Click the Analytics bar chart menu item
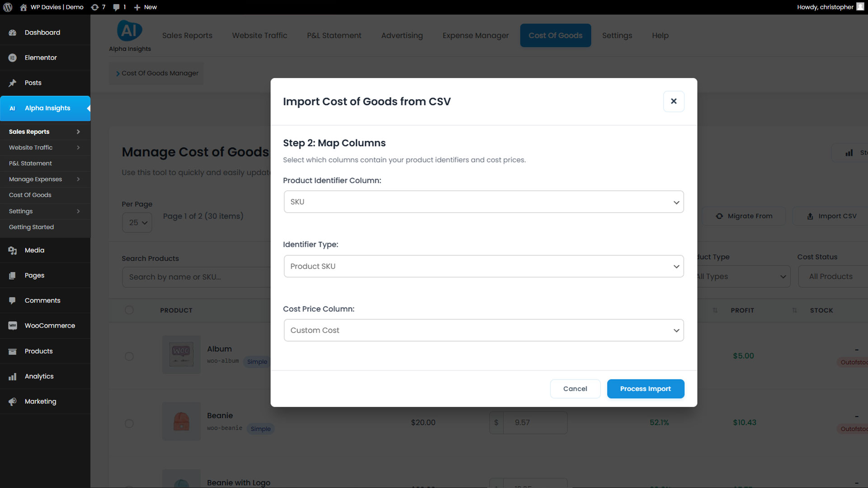Viewport: 868px width, 488px height. point(39,376)
